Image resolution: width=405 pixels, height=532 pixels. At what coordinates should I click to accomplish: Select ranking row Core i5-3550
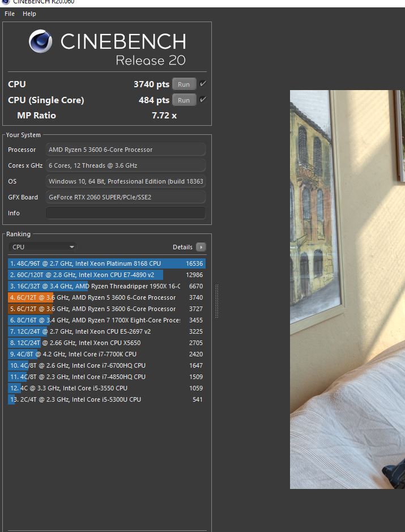pyautogui.click(x=106, y=388)
